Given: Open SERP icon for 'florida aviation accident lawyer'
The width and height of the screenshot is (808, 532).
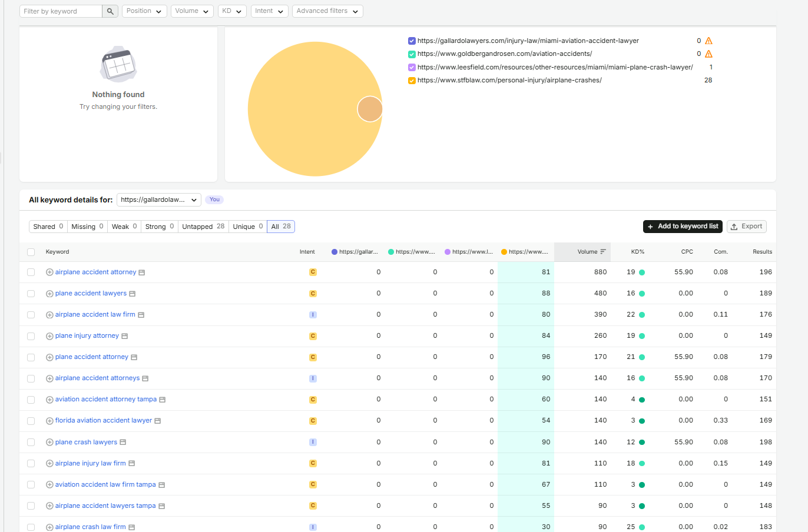Looking at the screenshot, I should point(158,421).
